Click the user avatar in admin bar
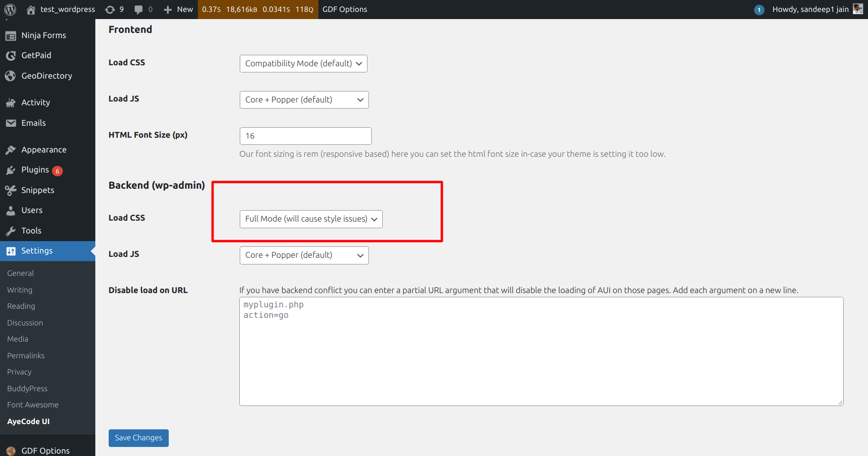The image size is (868, 456). pyautogui.click(x=858, y=9)
